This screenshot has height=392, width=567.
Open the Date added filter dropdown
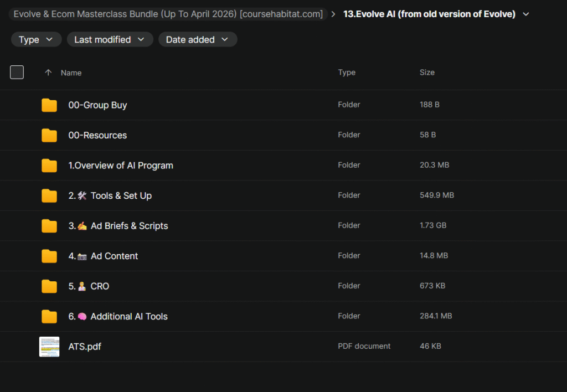click(197, 39)
